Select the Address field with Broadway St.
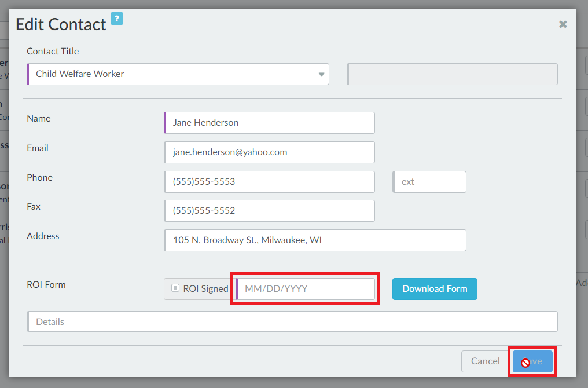 (x=315, y=240)
